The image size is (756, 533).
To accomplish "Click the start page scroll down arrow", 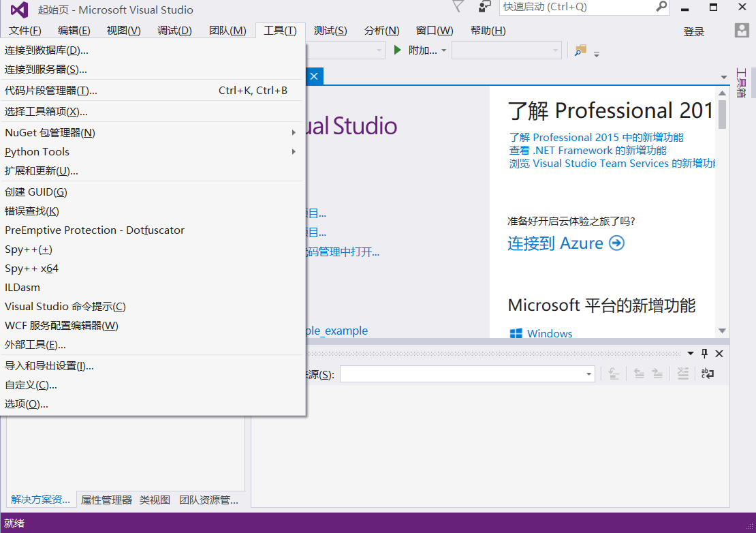I will pos(722,331).
